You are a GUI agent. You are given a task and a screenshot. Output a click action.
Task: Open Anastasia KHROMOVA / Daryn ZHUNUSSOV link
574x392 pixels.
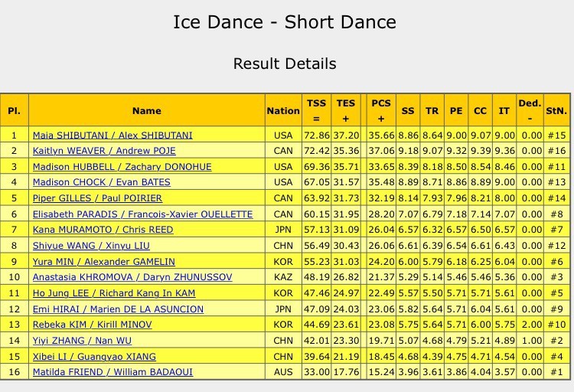132,277
